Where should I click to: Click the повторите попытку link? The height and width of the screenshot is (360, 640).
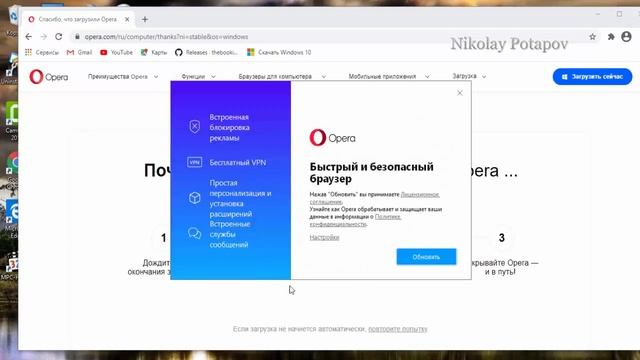point(398,329)
